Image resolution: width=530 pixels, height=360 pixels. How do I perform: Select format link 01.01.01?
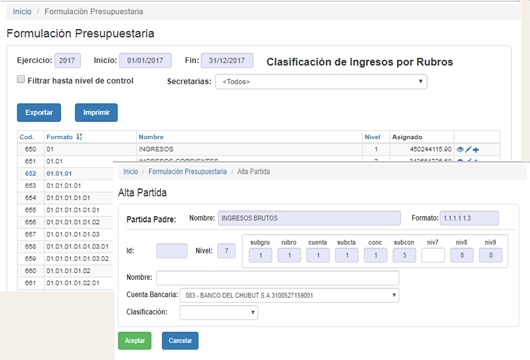tap(59, 173)
